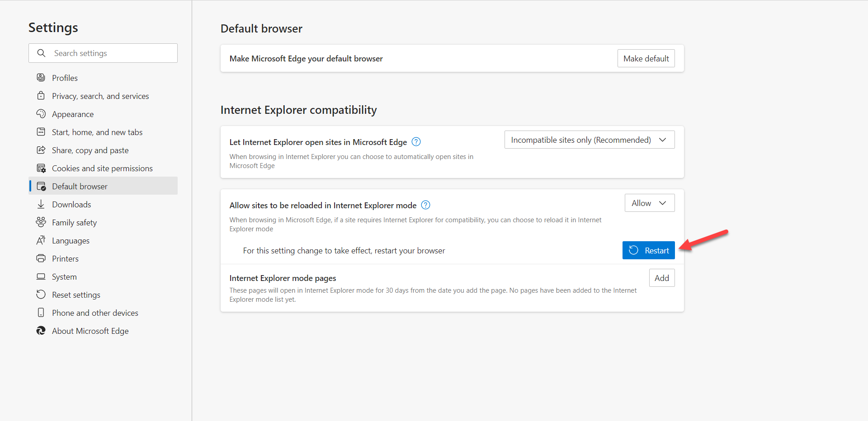Click help icon next to Let Internet Explorer option
Image resolution: width=868 pixels, height=421 pixels.
coord(416,142)
